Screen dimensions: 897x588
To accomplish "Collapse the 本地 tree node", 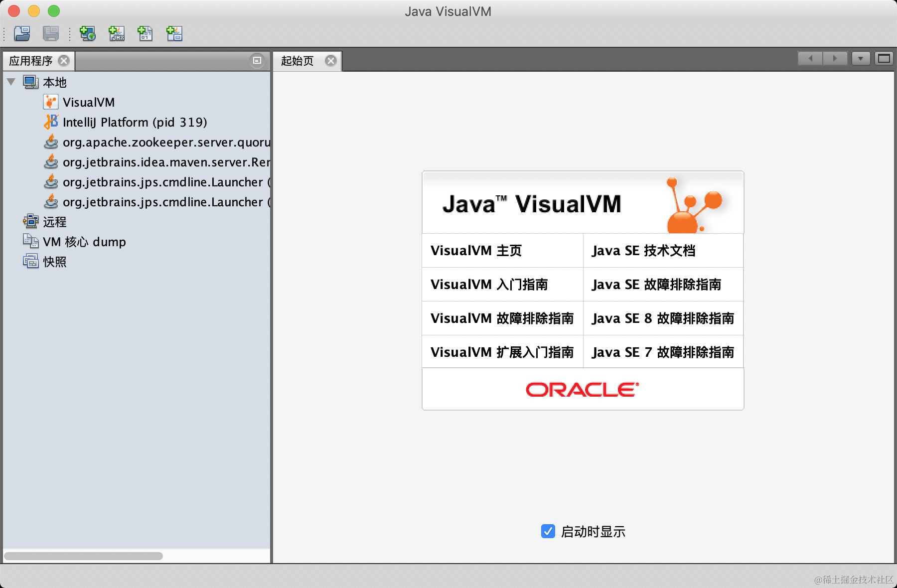I will coord(11,82).
